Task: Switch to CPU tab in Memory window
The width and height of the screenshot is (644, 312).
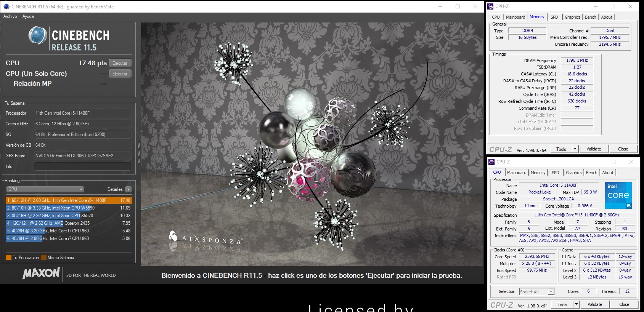Action: point(496,17)
